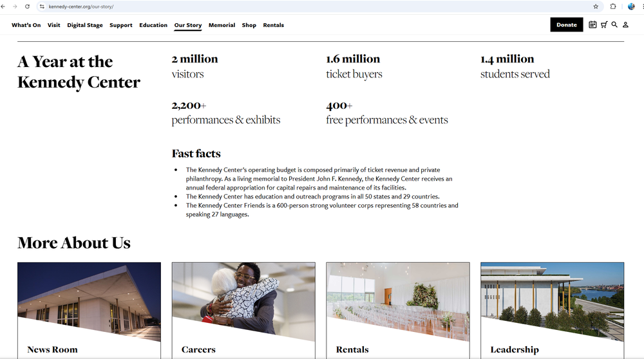Viewport: 644px width, 359px height.
Task: Go to the Memorial nav item
Action: click(x=222, y=25)
